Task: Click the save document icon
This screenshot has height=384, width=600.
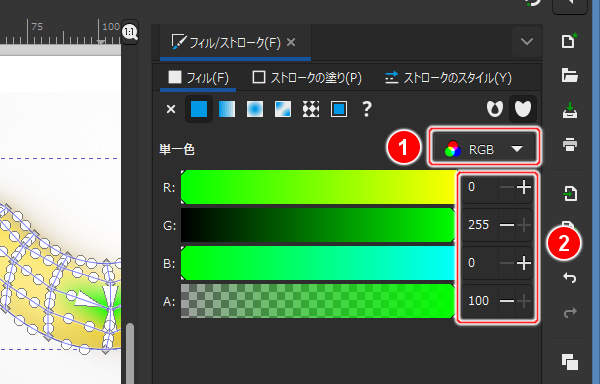Action: pos(570,110)
